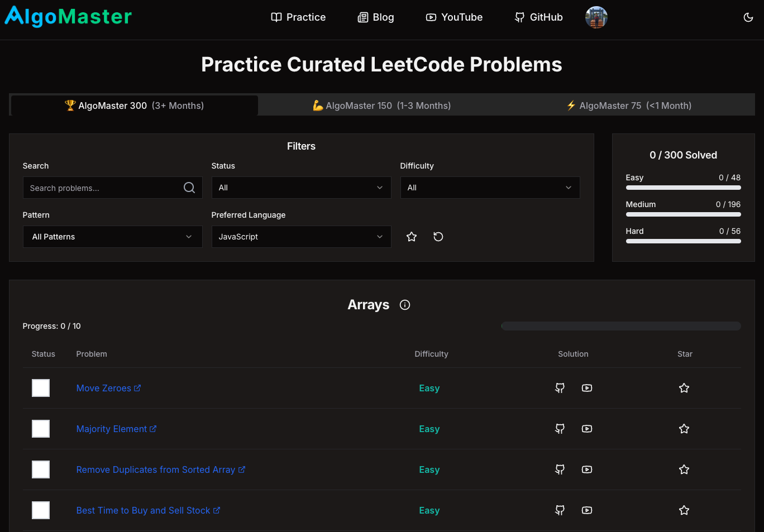Check the status box for Majority Element

[41, 429]
